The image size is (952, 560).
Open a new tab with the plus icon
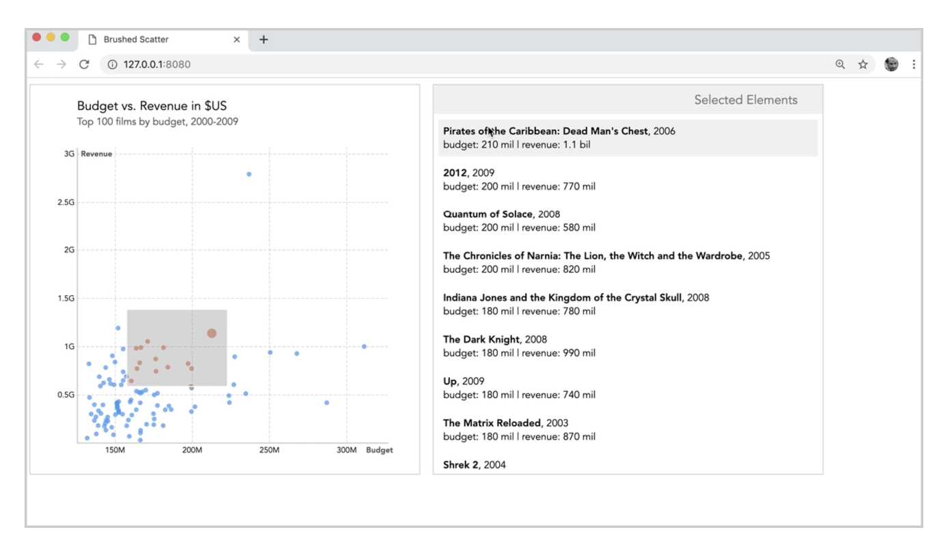pos(264,40)
